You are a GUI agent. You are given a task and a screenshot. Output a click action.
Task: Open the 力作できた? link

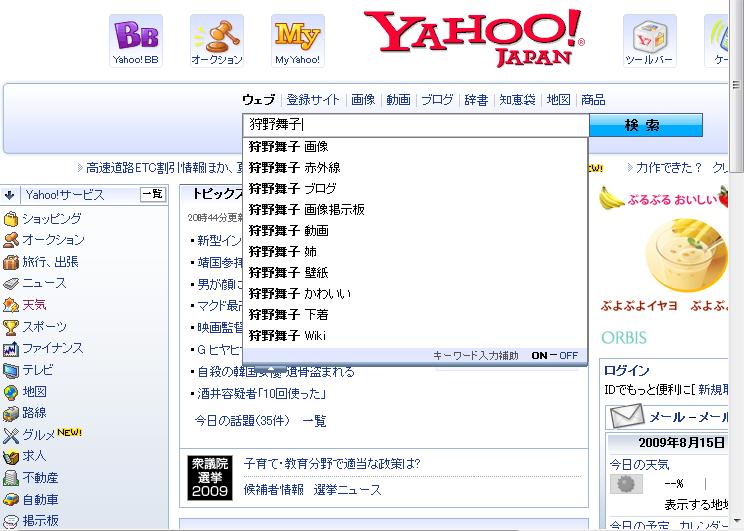(668, 168)
